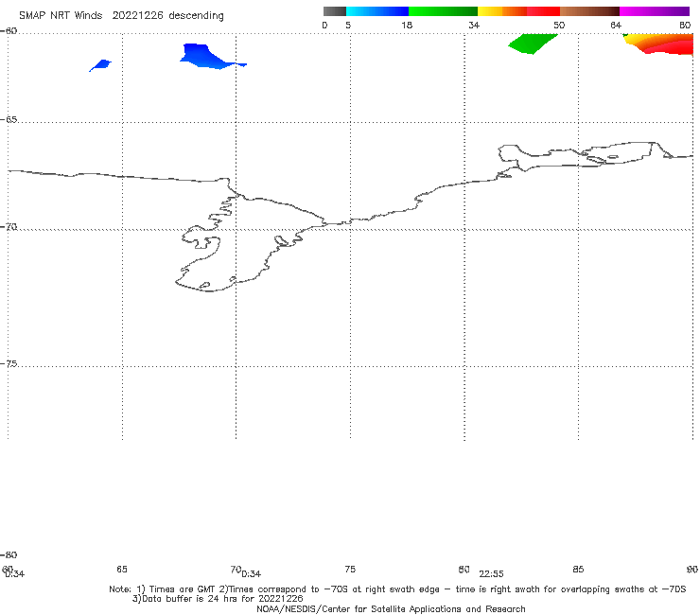Click the longitude label '85'
Viewport: 700px width, 615px height.
[x=578, y=569]
